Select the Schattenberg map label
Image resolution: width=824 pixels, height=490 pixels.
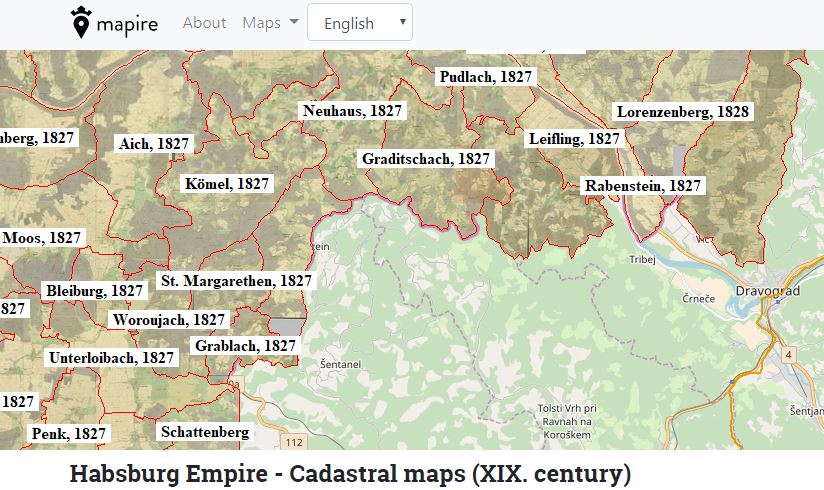point(204,432)
